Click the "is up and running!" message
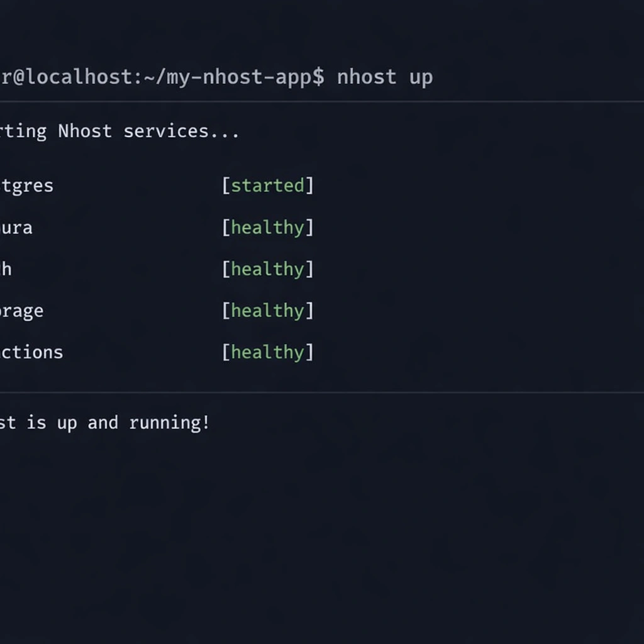 coord(118,423)
